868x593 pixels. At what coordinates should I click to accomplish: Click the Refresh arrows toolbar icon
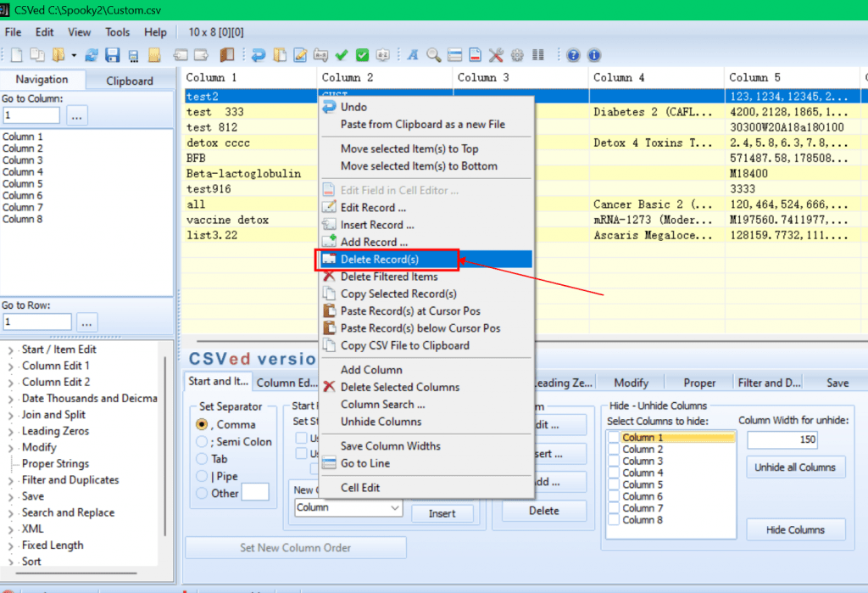click(x=92, y=55)
